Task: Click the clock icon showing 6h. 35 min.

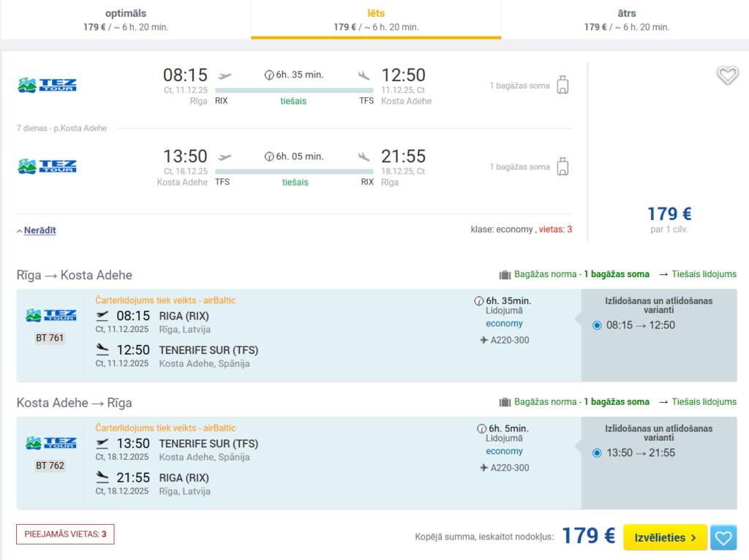Action: [x=269, y=74]
